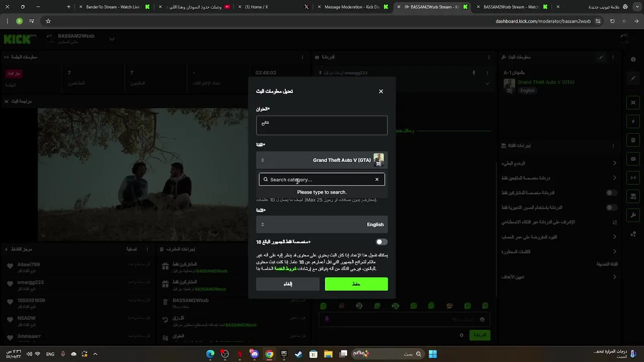
Task: Open stream info panel three-dot menu
Action: click(614, 57)
